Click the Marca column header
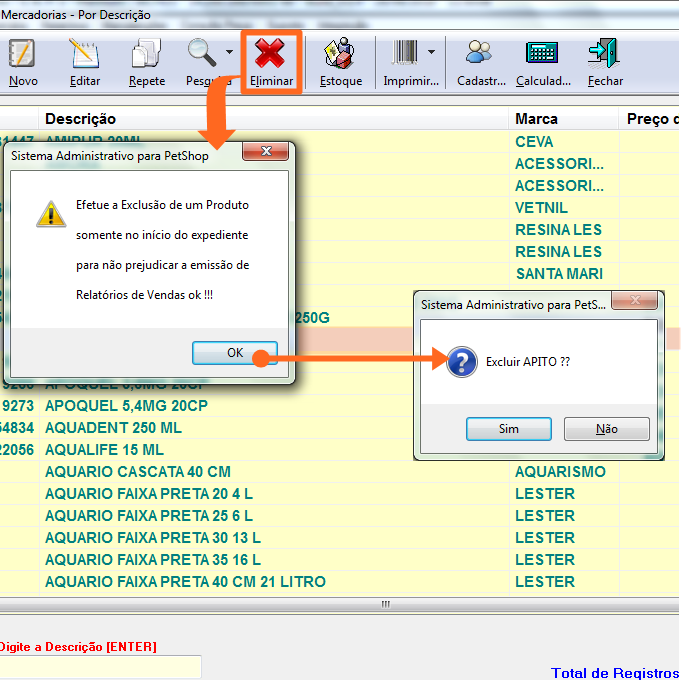681x680 pixels. [536, 119]
